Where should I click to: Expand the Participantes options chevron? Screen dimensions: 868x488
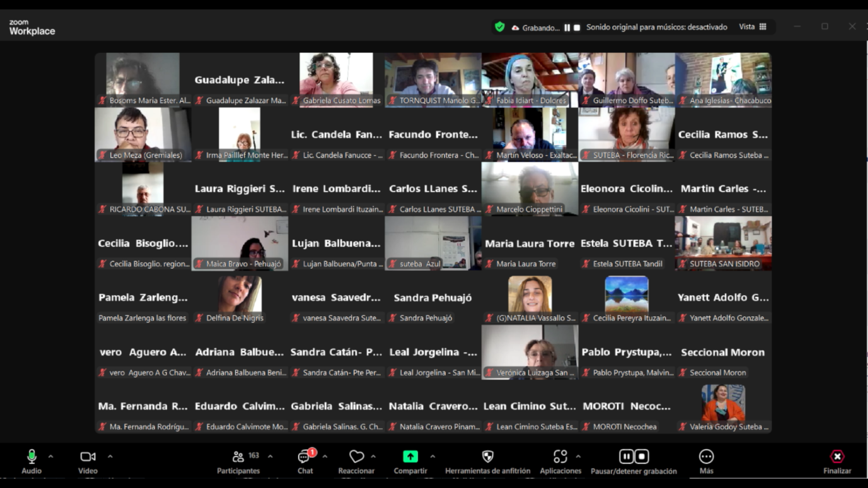click(x=270, y=457)
